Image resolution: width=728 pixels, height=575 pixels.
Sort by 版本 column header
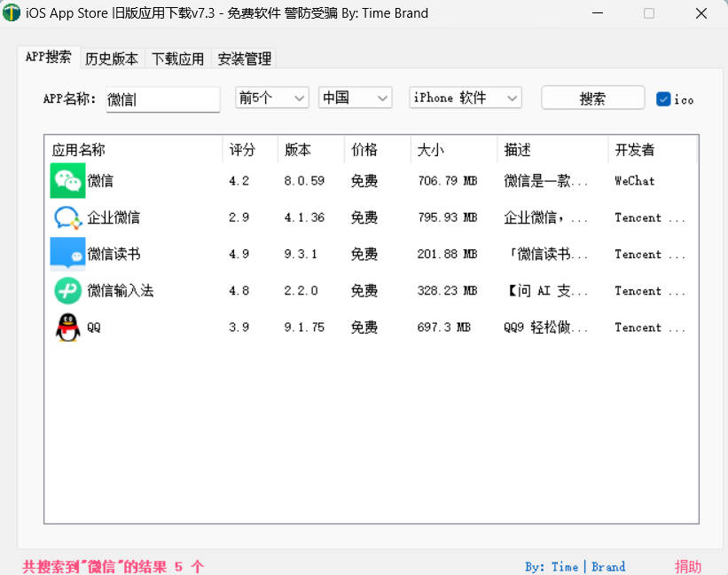[x=311, y=150]
